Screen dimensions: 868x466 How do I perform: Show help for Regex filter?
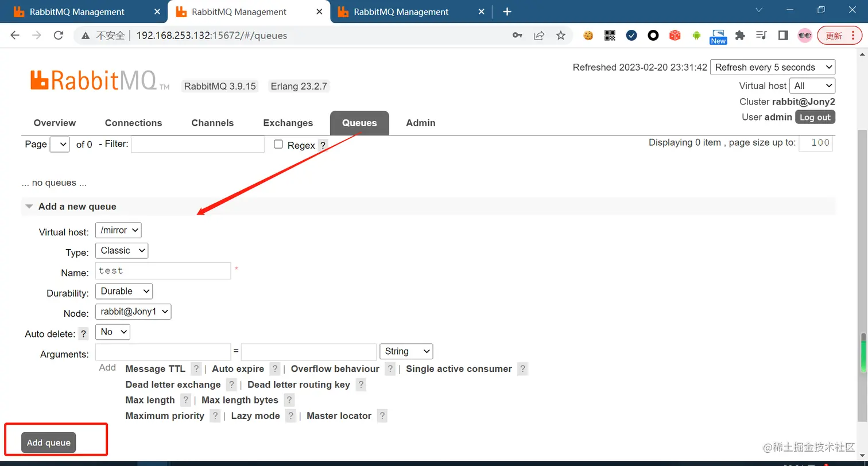323,145
